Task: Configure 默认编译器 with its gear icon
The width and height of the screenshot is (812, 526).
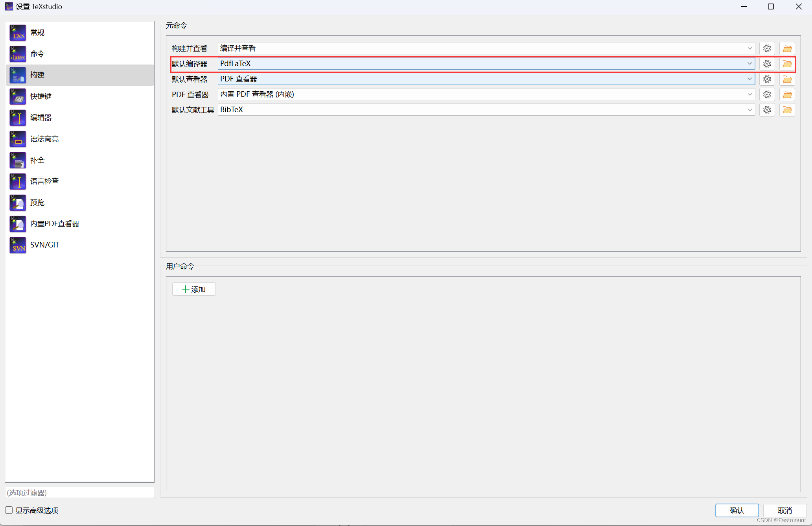Action: coord(767,64)
